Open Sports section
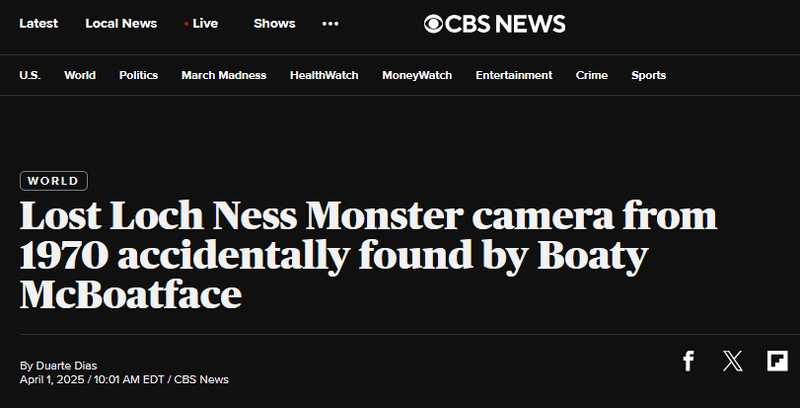 tap(648, 75)
